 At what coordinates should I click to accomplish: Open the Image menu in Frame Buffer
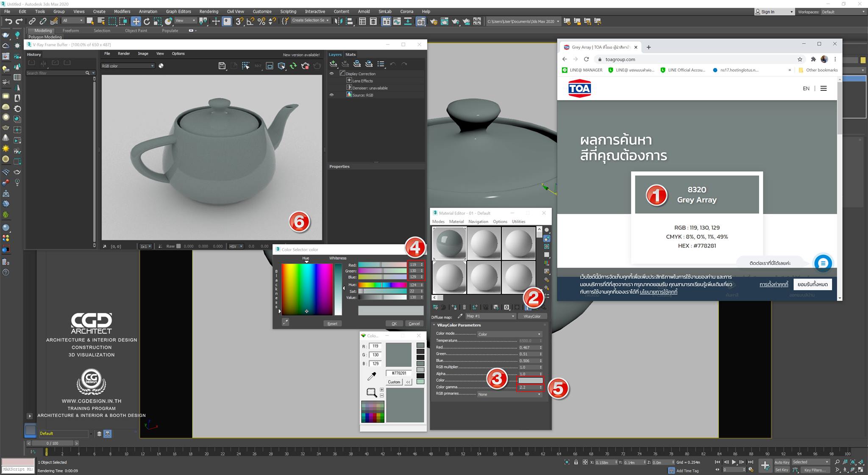pos(143,53)
